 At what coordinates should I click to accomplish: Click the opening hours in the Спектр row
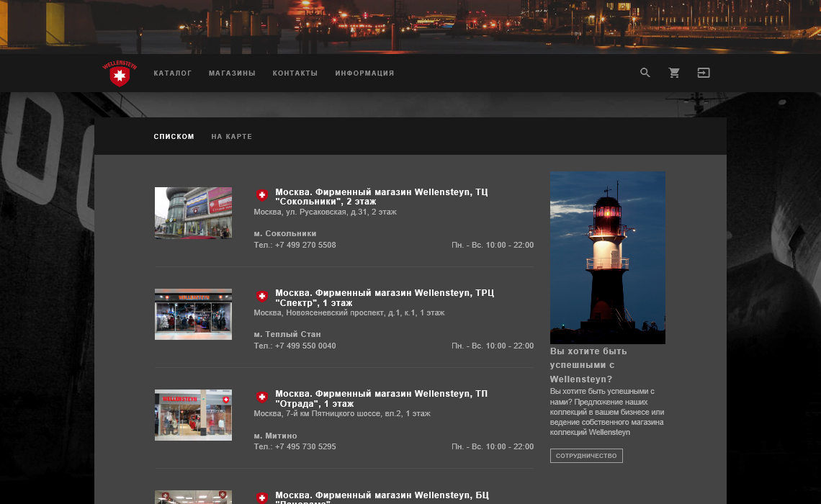[x=493, y=346]
